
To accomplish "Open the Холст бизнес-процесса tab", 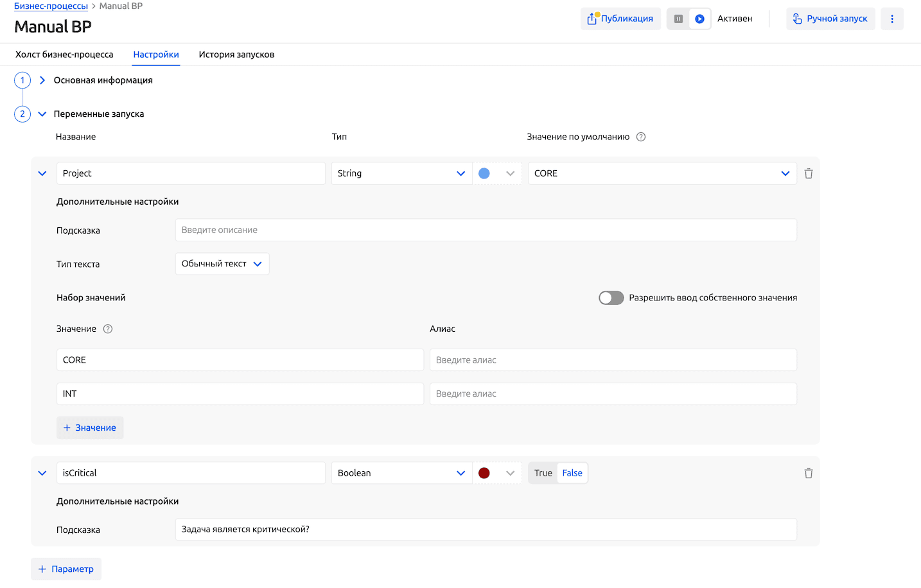I will pos(64,55).
